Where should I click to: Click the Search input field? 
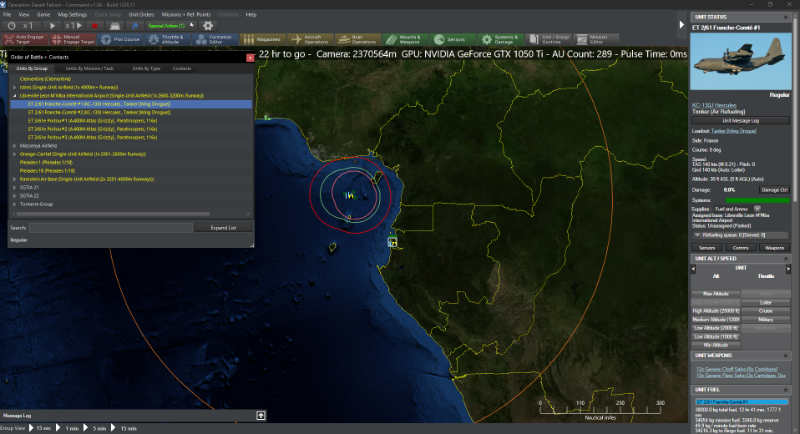tap(111, 227)
